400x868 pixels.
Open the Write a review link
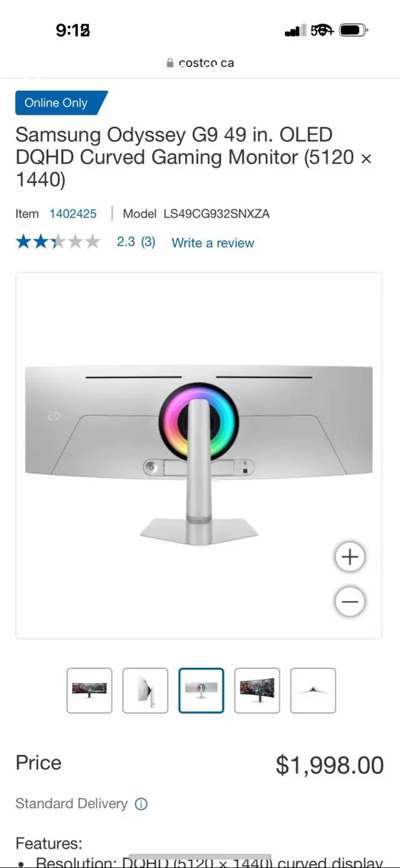pyautogui.click(x=213, y=243)
